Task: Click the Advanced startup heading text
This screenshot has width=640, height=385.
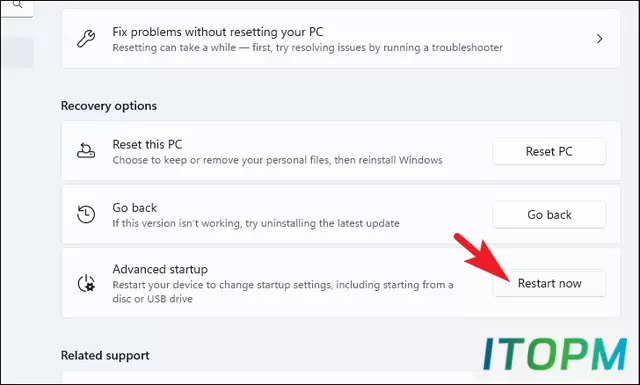Action: [160, 269]
